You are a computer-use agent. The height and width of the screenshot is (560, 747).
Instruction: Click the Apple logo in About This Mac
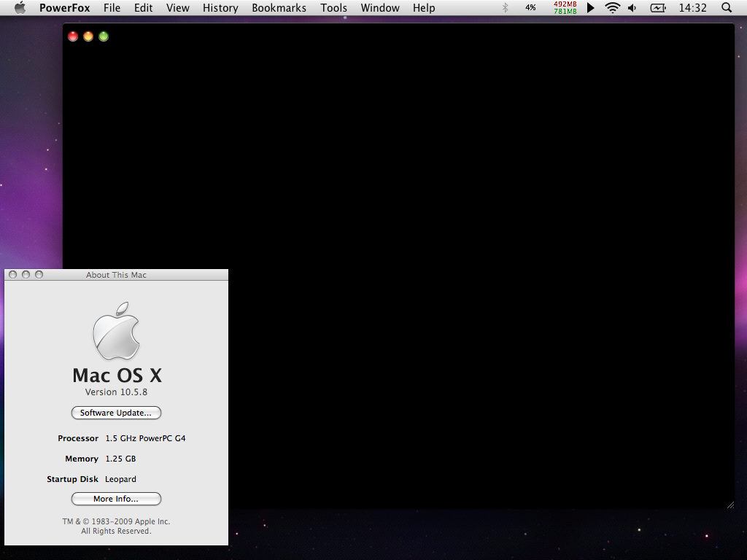tap(116, 330)
